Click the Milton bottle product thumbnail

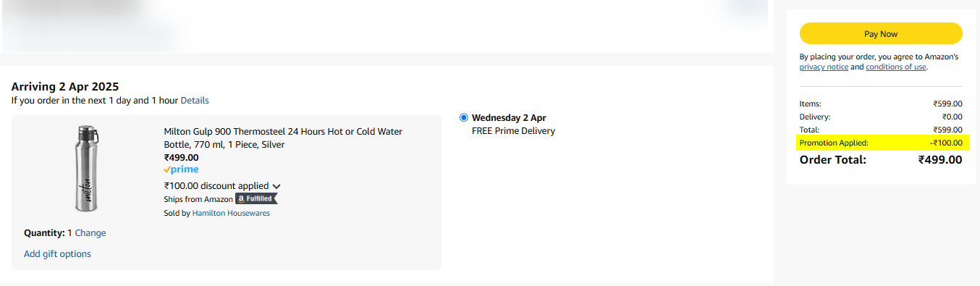click(86, 168)
